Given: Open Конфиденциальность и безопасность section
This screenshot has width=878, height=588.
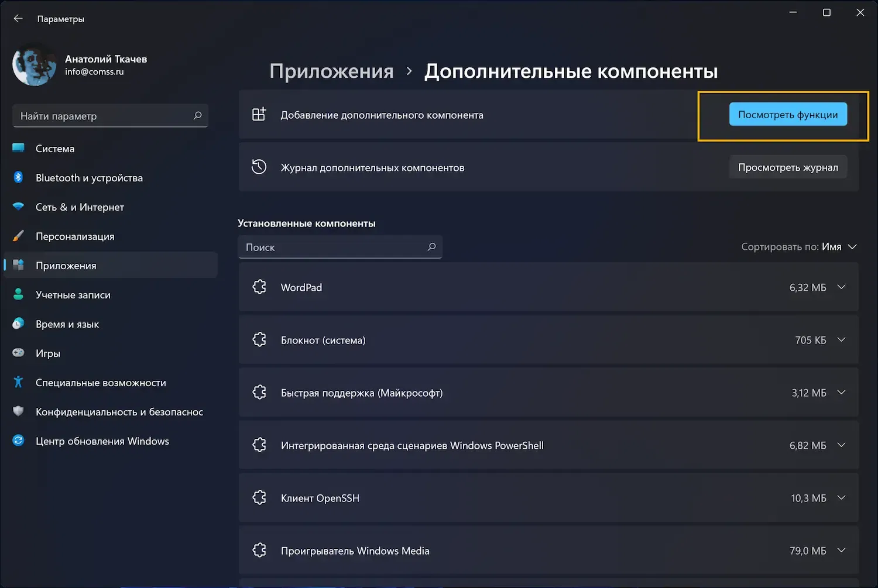Looking at the screenshot, I should [111, 412].
